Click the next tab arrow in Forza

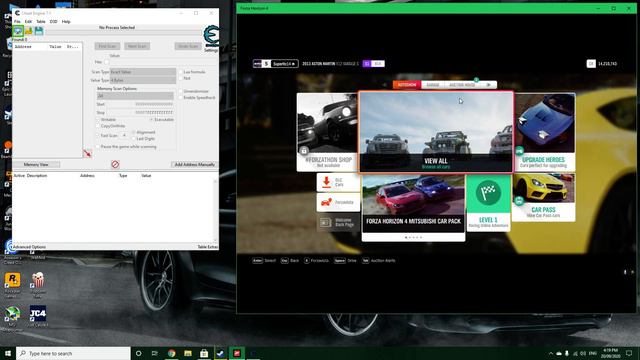coord(489,85)
